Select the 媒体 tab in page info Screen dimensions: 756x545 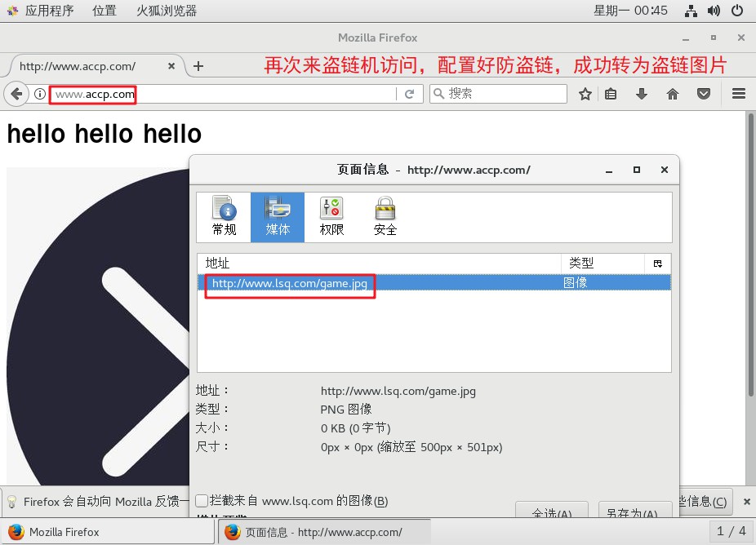[x=278, y=217]
